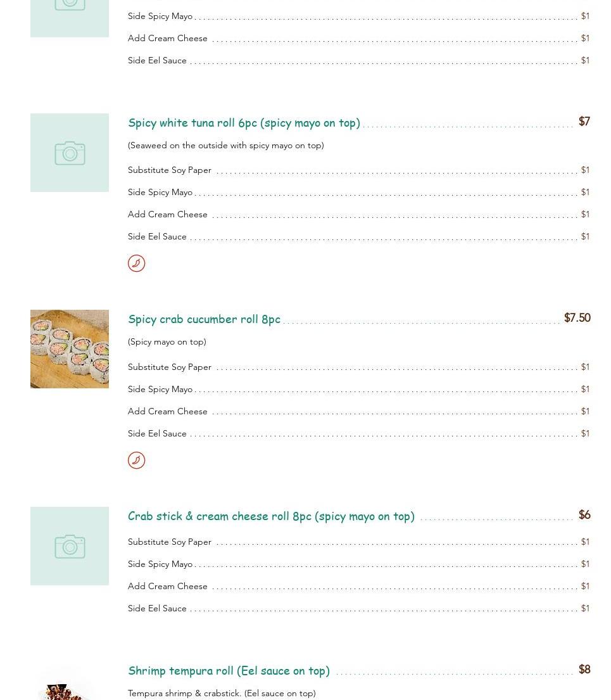The width and height of the screenshot is (611, 700).
Task: Select Crab stick & cream cheese roll title
Action: pyautogui.click(x=271, y=516)
